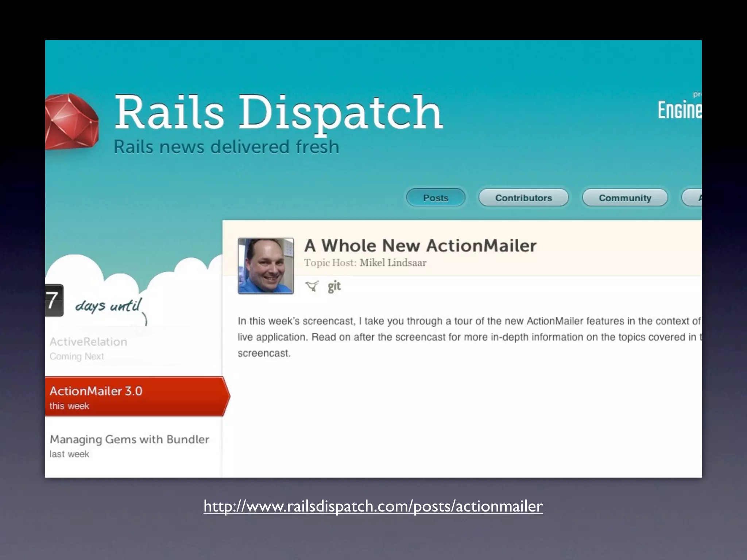Open the Posts tab
747x560 pixels.
click(x=436, y=198)
